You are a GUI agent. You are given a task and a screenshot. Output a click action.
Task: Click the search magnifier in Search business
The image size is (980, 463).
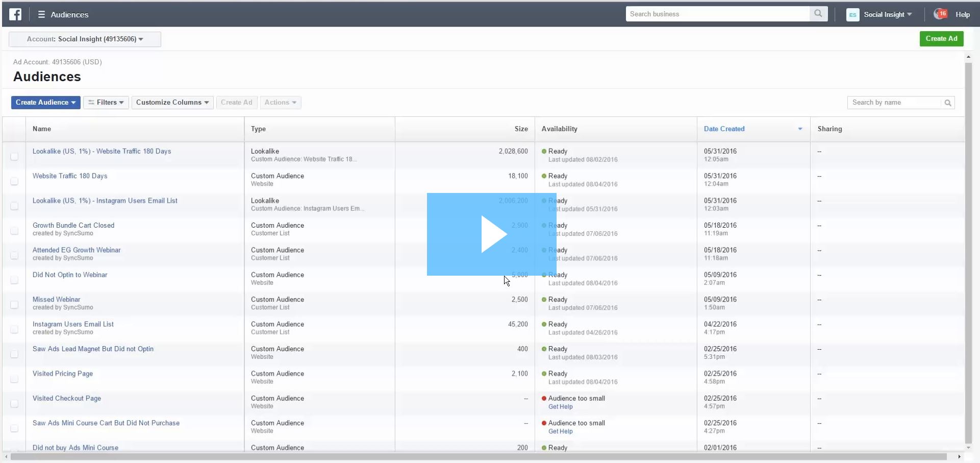[818, 14]
